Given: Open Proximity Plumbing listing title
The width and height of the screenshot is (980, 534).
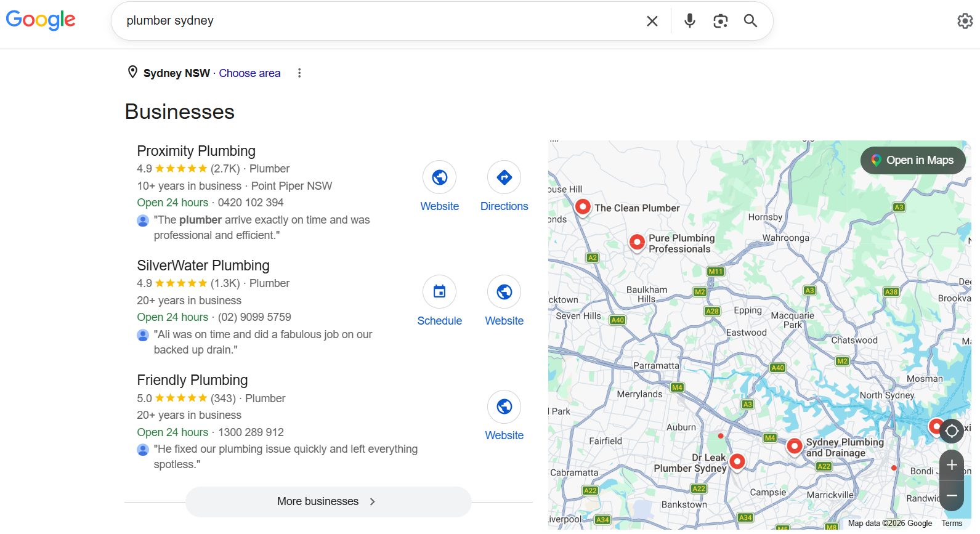Looking at the screenshot, I should click(x=196, y=151).
